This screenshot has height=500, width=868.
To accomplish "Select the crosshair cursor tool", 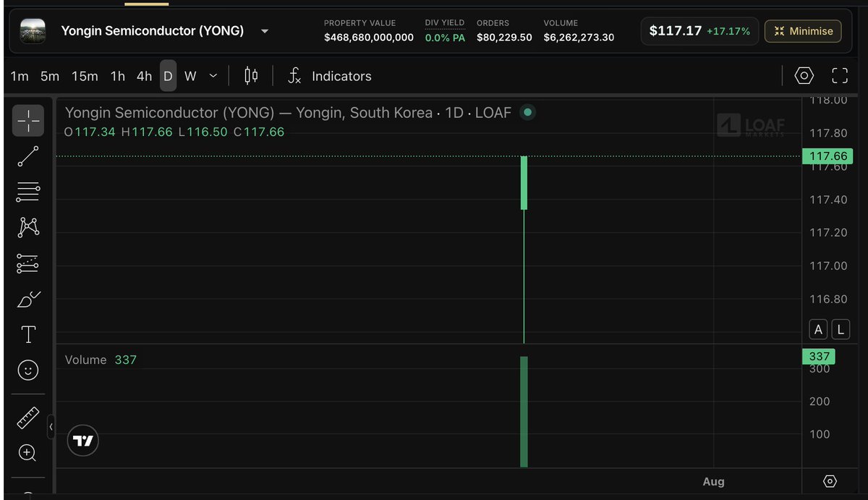I will pos(28,121).
